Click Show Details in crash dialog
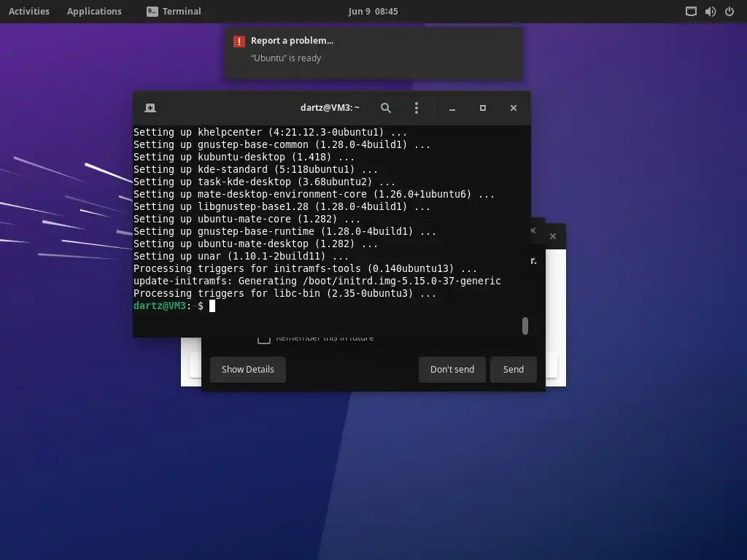 (x=248, y=370)
